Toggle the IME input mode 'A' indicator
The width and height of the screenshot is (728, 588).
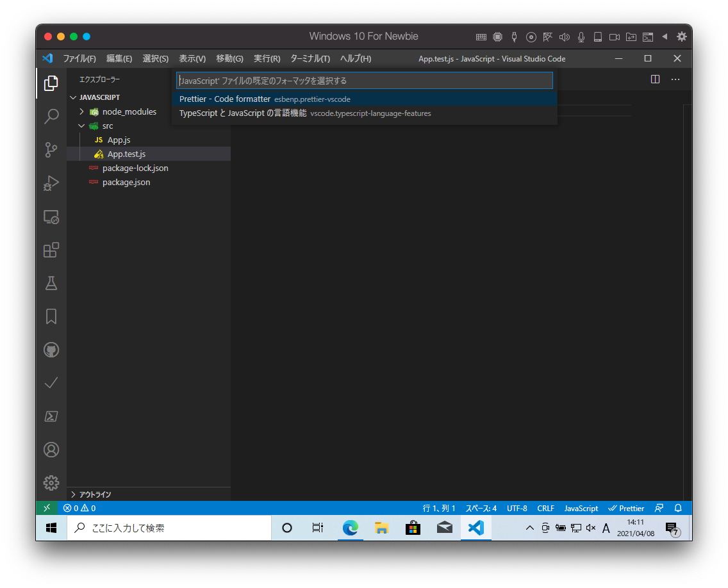[x=606, y=528]
